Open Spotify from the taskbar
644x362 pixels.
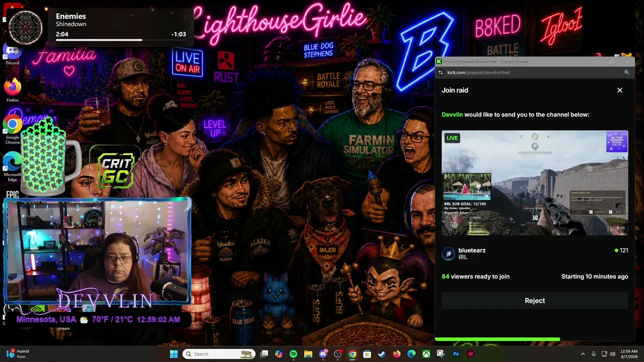click(293, 354)
